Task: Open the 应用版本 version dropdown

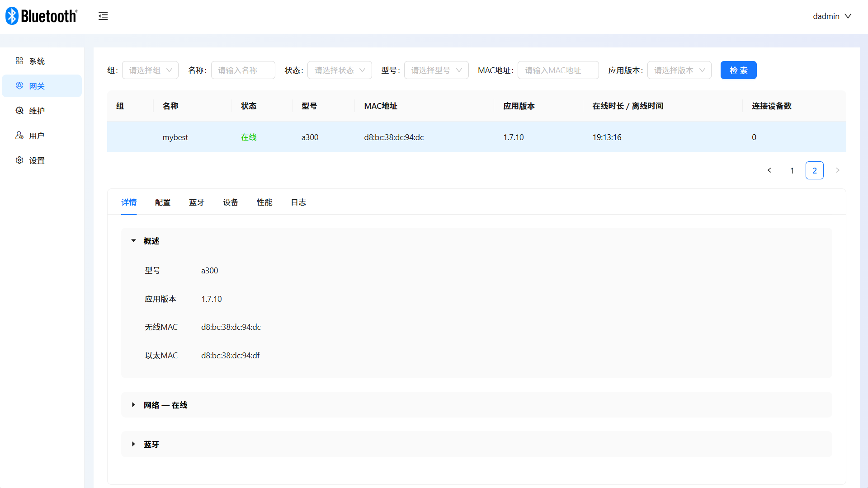Action: 679,70
